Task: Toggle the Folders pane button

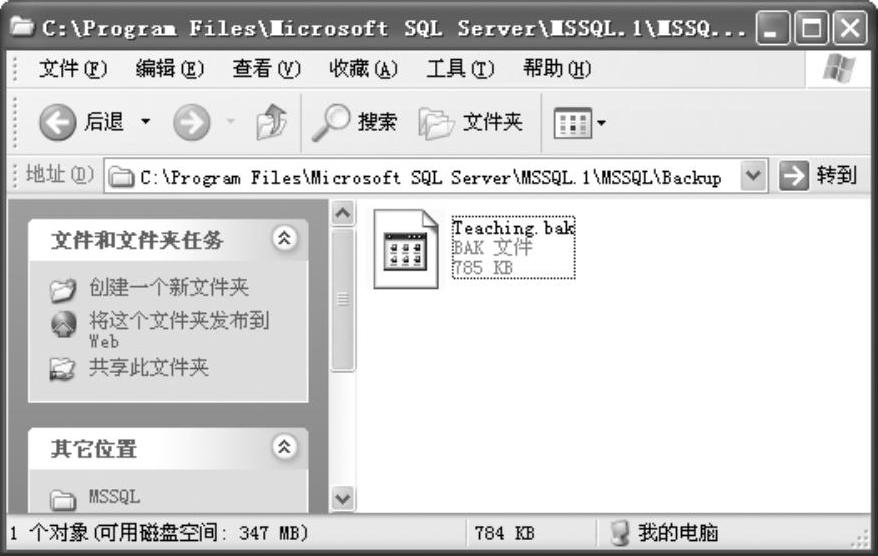Action: tap(470, 122)
